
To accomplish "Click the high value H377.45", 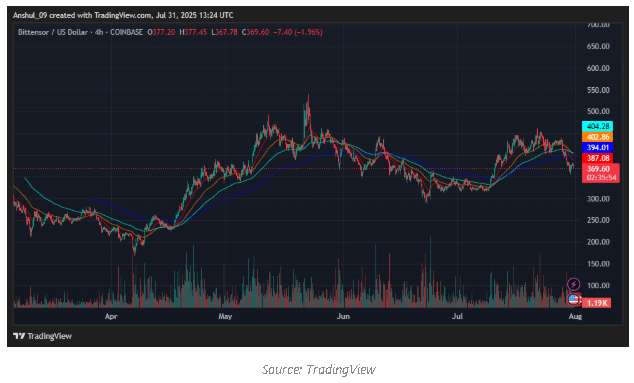I will (193, 32).
